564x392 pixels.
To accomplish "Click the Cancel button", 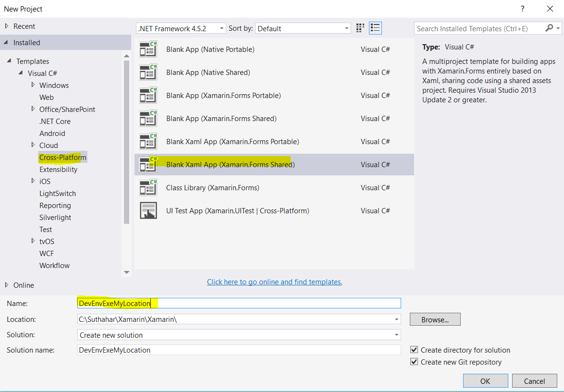I will [x=534, y=381].
